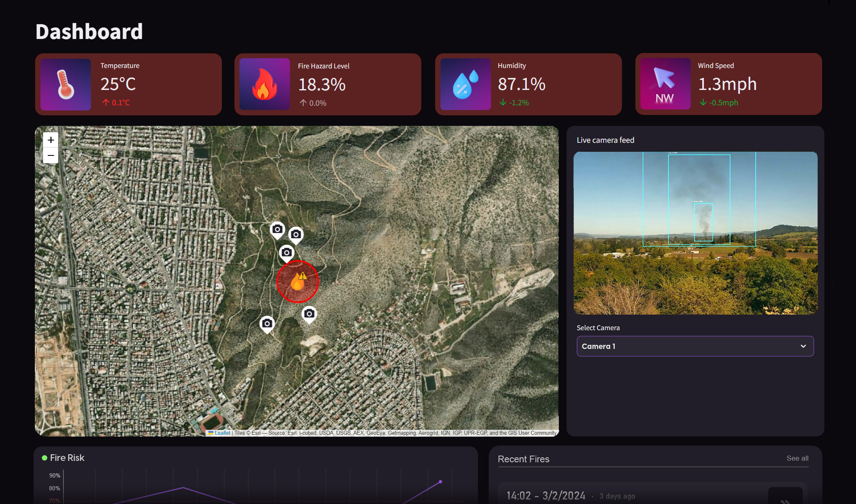Click the thermometer temperature icon
The height and width of the screenshot is (504, 856).
[65, 85]
